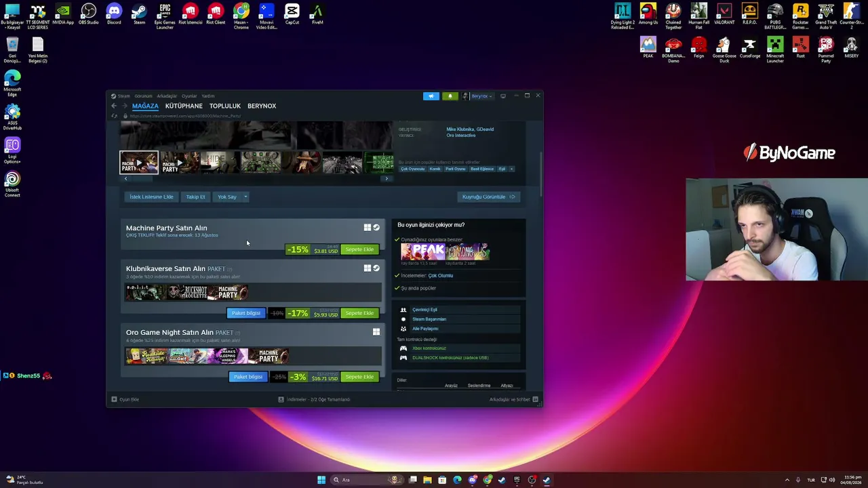Open the taskbar clock and date
This screenshot has height=488, width=868.
point(850,480)
